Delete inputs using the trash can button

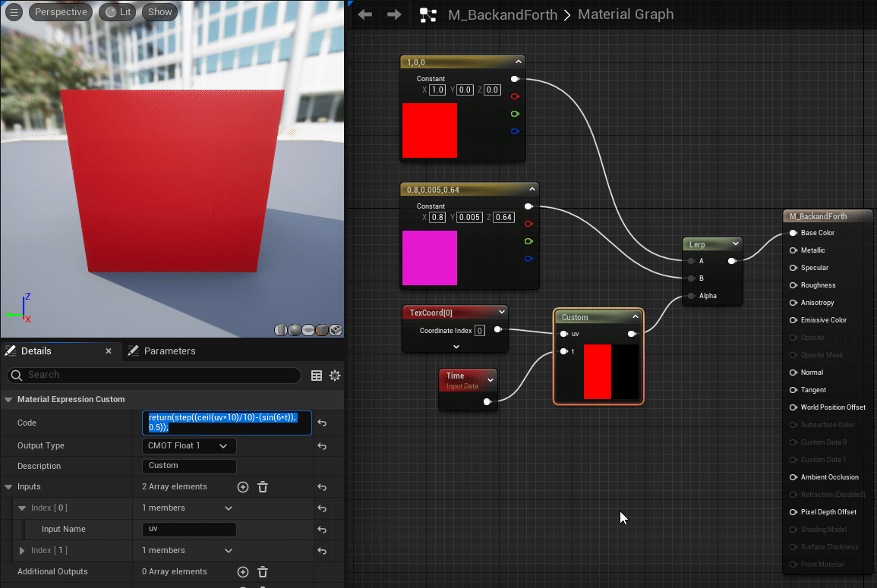click(x=262, y=486)
